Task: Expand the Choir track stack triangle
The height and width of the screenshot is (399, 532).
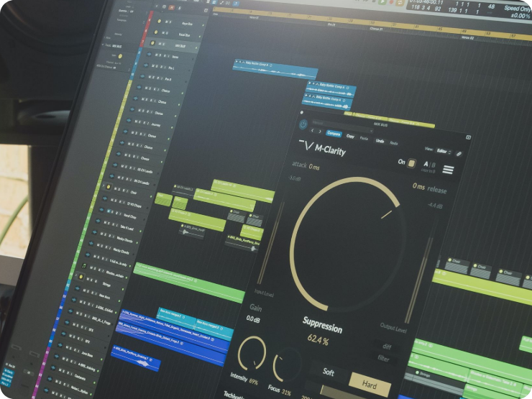Action: (x=104, y=186)
